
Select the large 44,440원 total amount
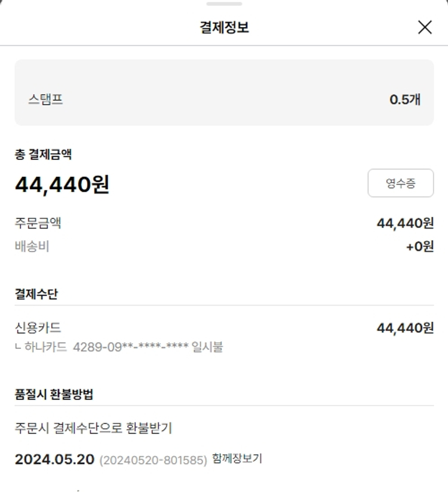click(62, 184)
